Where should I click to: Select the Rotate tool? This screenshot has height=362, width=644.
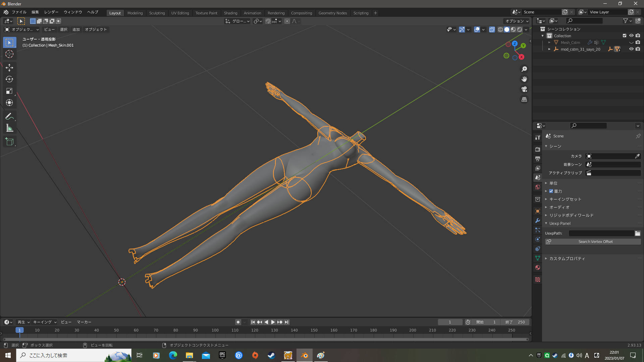click(9, 79)
